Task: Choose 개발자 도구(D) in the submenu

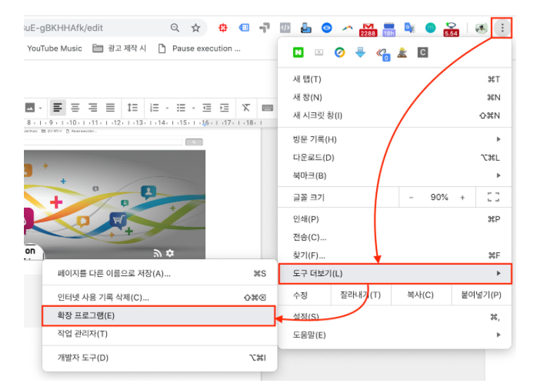Action: (160, 358)
